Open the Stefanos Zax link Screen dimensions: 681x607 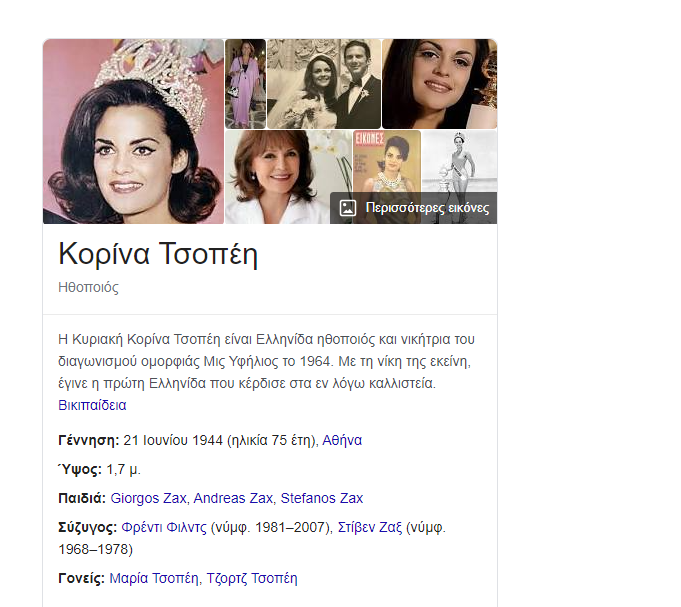(321, 498)
